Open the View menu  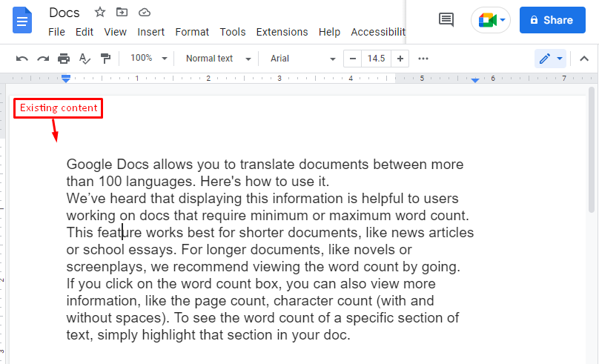116,32
